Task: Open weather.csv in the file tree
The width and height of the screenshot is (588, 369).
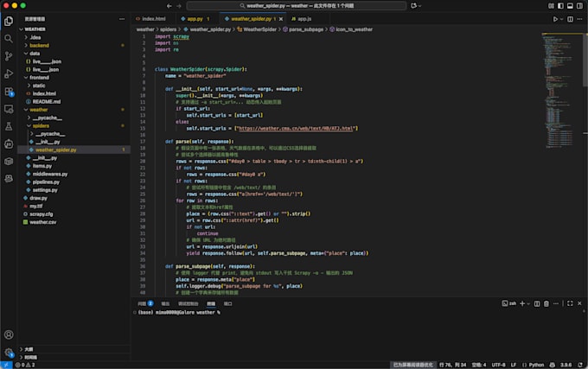Action: 42,222
